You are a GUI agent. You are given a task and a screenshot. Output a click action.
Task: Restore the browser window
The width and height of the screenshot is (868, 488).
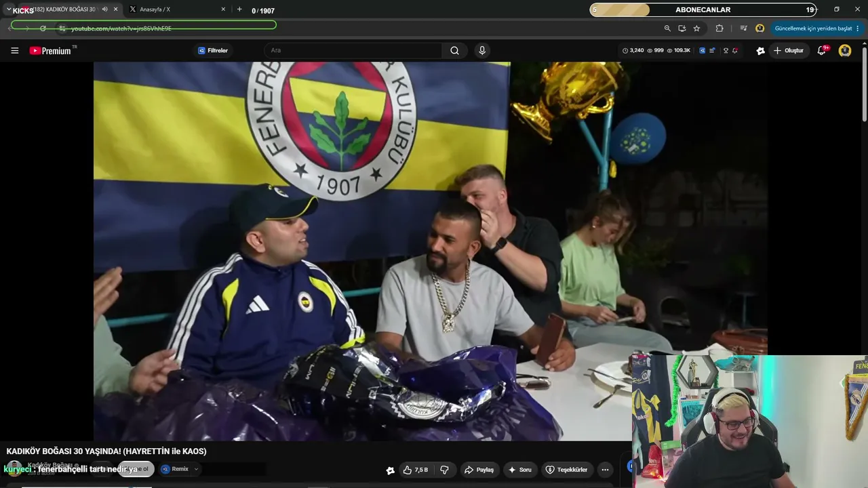pos(837,9)
